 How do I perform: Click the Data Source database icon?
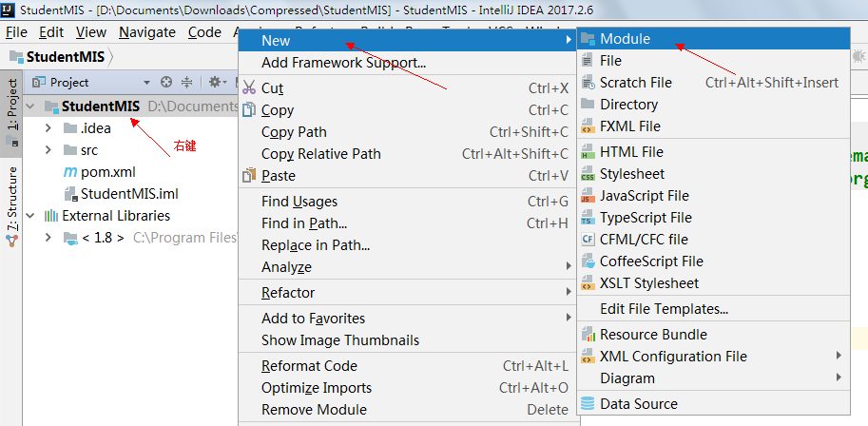(x=588, y=404)
